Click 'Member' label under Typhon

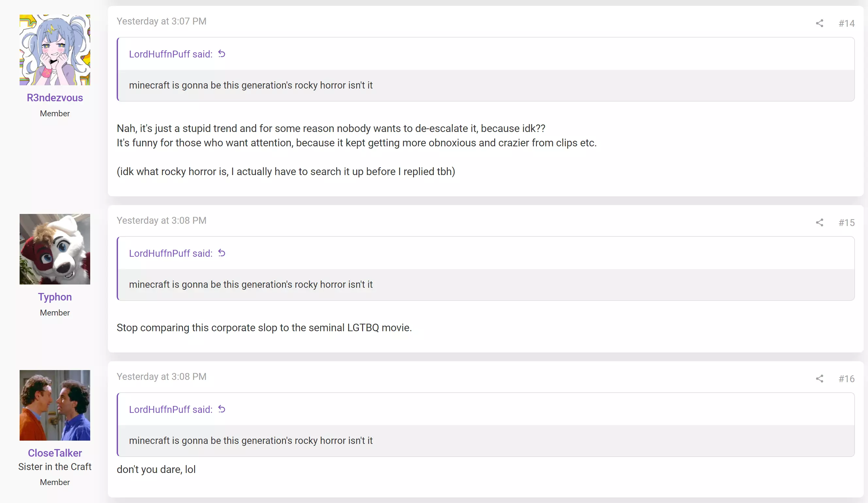[x=55, y=313]
